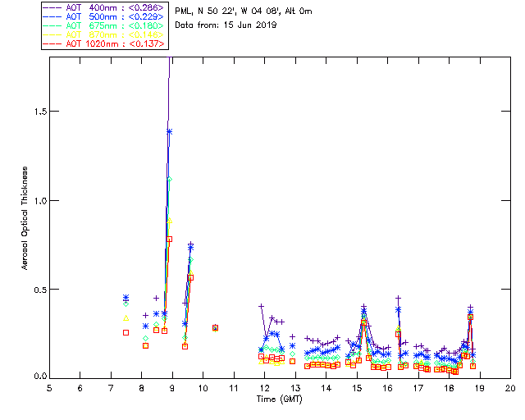Screen dimensions: 525x420
Task: Click the 1.0 y-axis tick label
Action: [x=40, y=201]
